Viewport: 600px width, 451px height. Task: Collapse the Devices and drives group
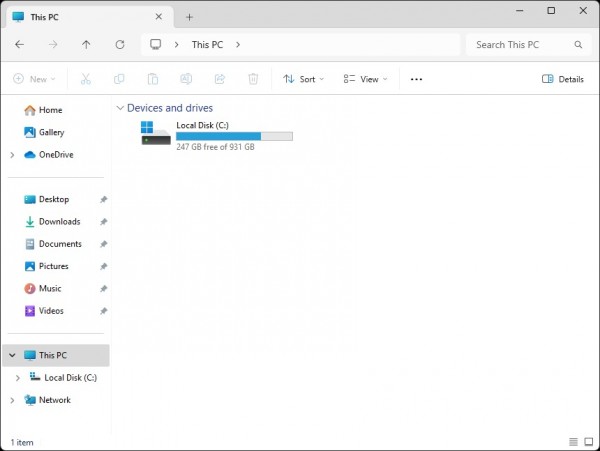tap(120, 108)
